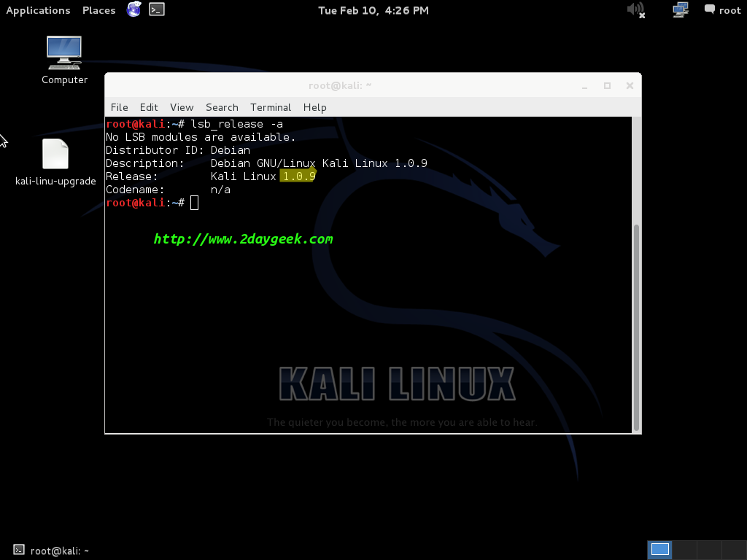
Task: Open the root user menu
Action: click(x=729, y=10)
